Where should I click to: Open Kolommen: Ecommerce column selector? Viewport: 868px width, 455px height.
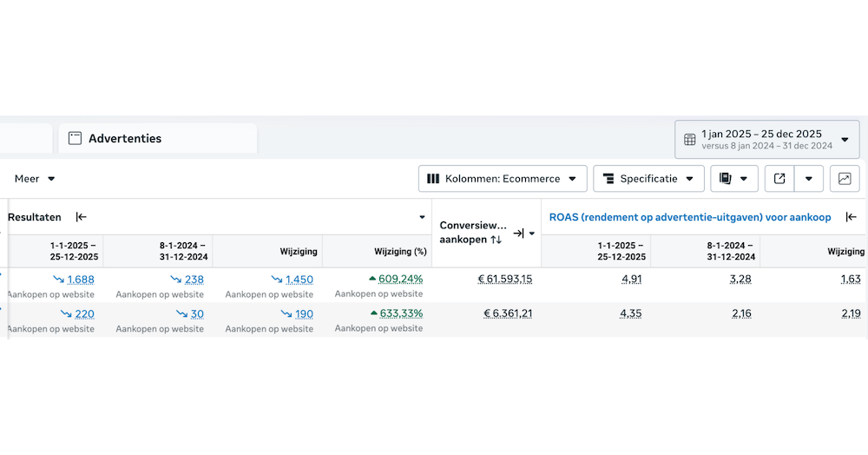pyautogui.click(x=503, y=179)
